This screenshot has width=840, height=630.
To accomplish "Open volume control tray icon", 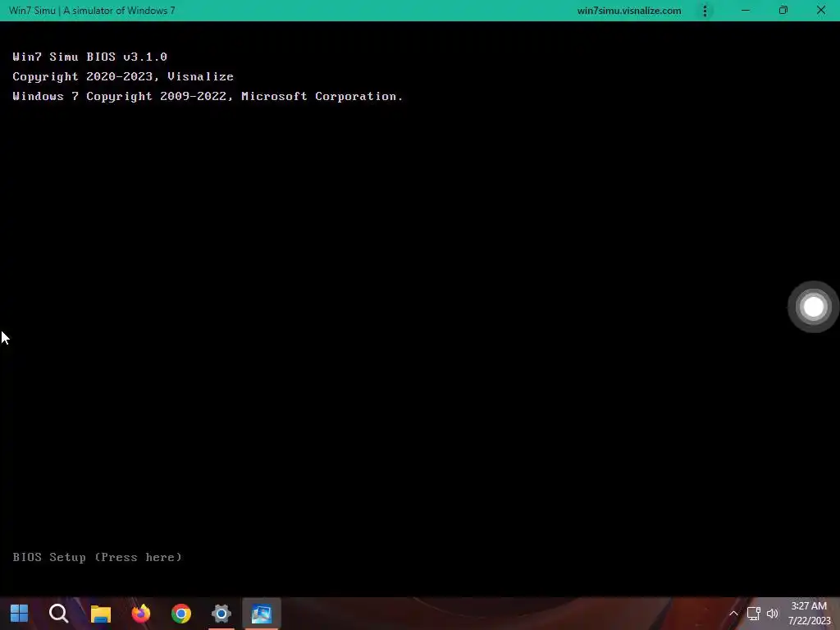I will pos(773,614).
